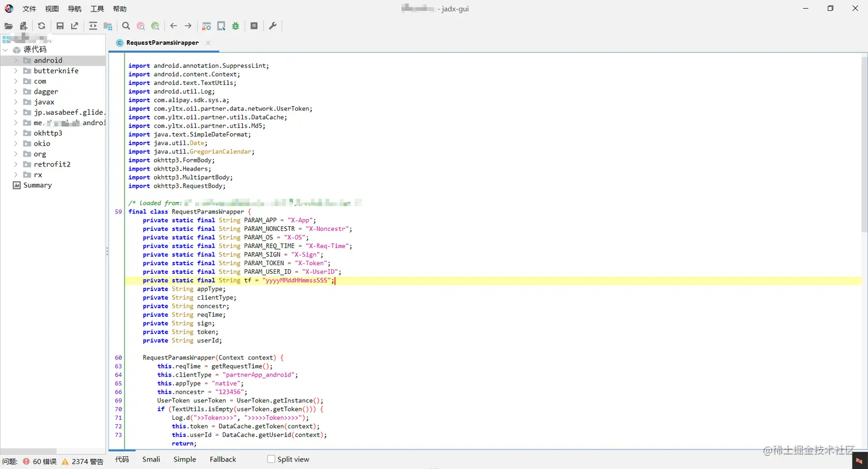868x469 pixels.
Task: Click the save all floppy disk icon
Action: click(x=60, y=26)
